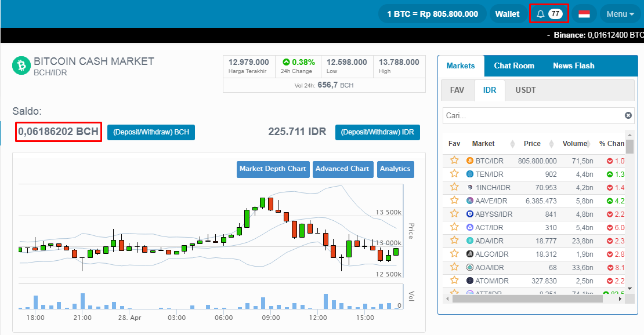Click the ABYSS coin icon in market list
The height and width of the screenshot is (335, 644).
point(470,214)
